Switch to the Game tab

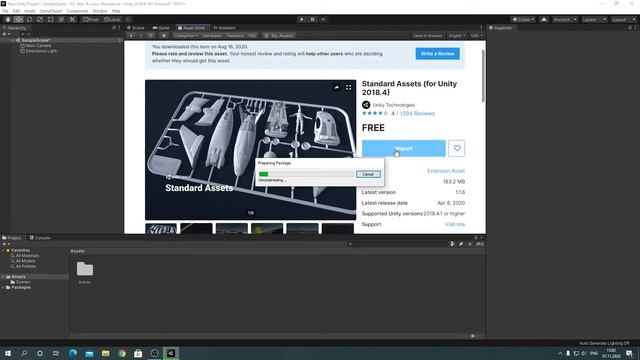(x=161, y=28)
